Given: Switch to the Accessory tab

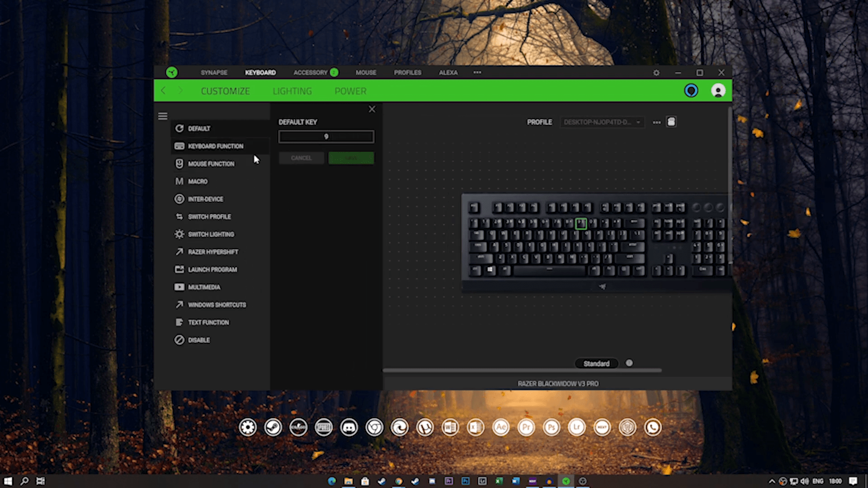Looking at the screenshot, I should click(x=311, y=72).
